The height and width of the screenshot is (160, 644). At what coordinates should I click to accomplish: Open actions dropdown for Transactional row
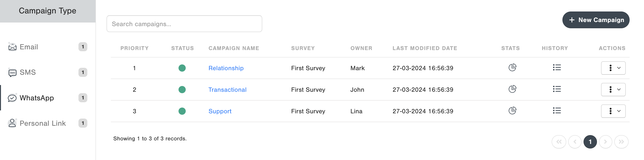(613, 90)
